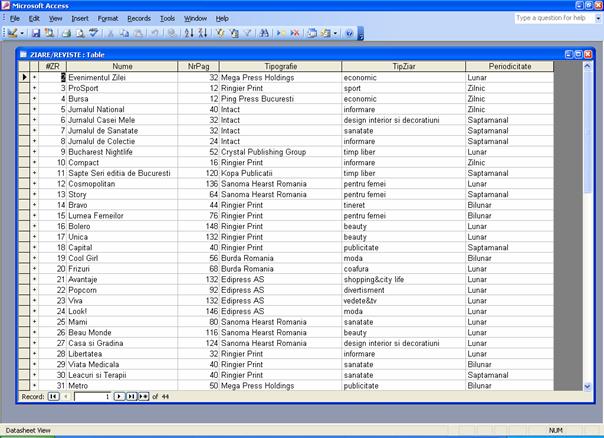Viewport: 604px width, 438px height.
Task: Open the Tools menu
Action: click(x=167, y=18)
